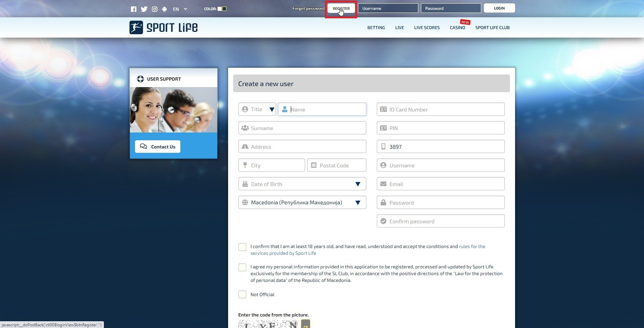Go to the Live Scores menu
This screenshot has height=328, width=644.
point(427,28)
